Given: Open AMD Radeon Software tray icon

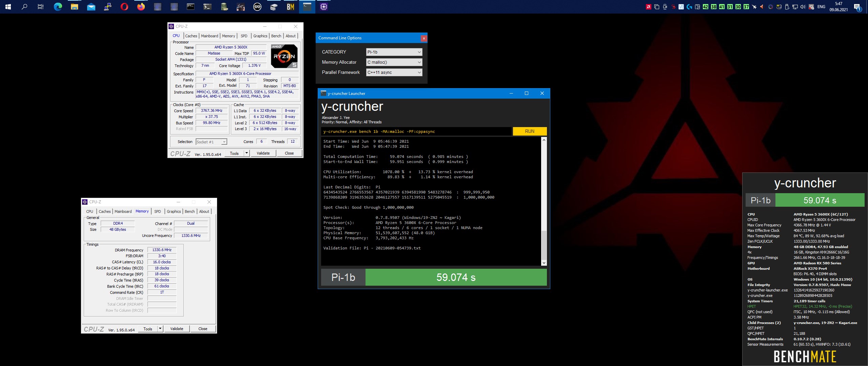Looking at the screenshot, I should coord(648,6).
